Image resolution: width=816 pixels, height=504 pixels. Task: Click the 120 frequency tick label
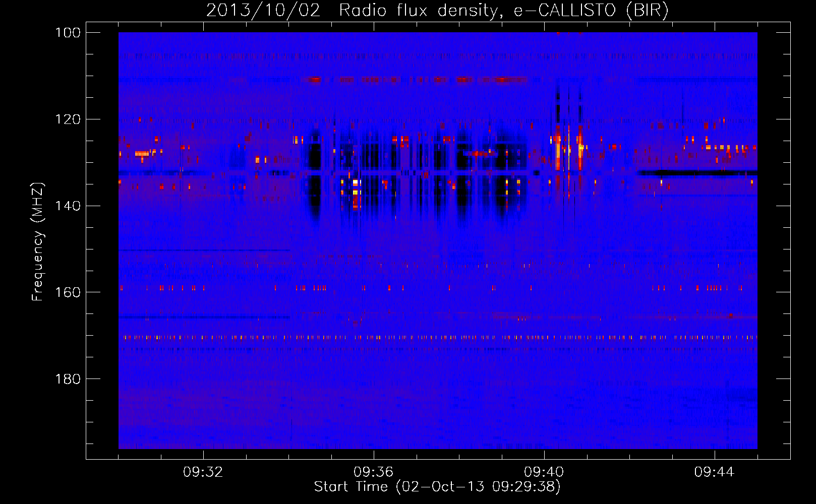(x=68, y=119)
